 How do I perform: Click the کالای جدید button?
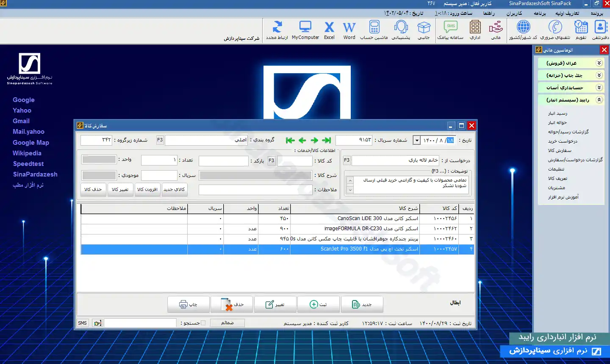[174, 189]
